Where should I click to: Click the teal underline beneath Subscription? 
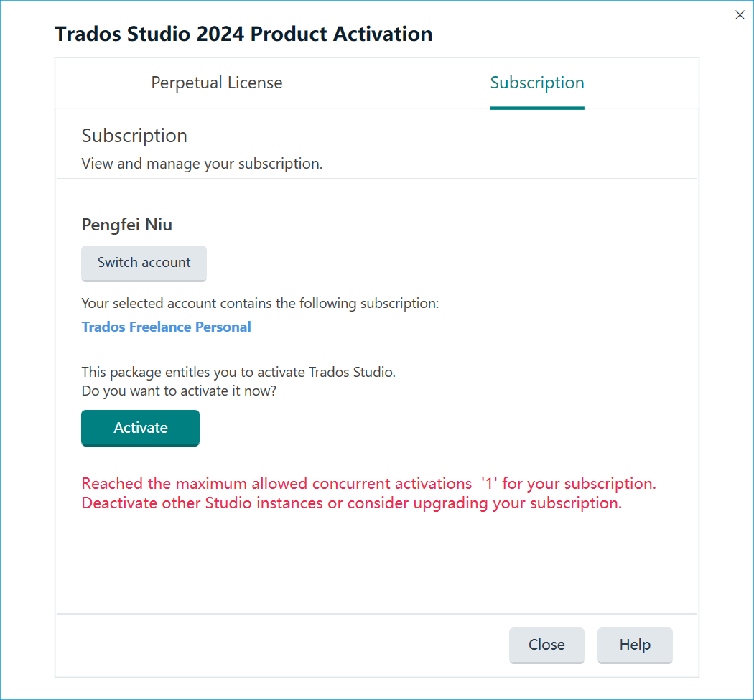point(536,106)
